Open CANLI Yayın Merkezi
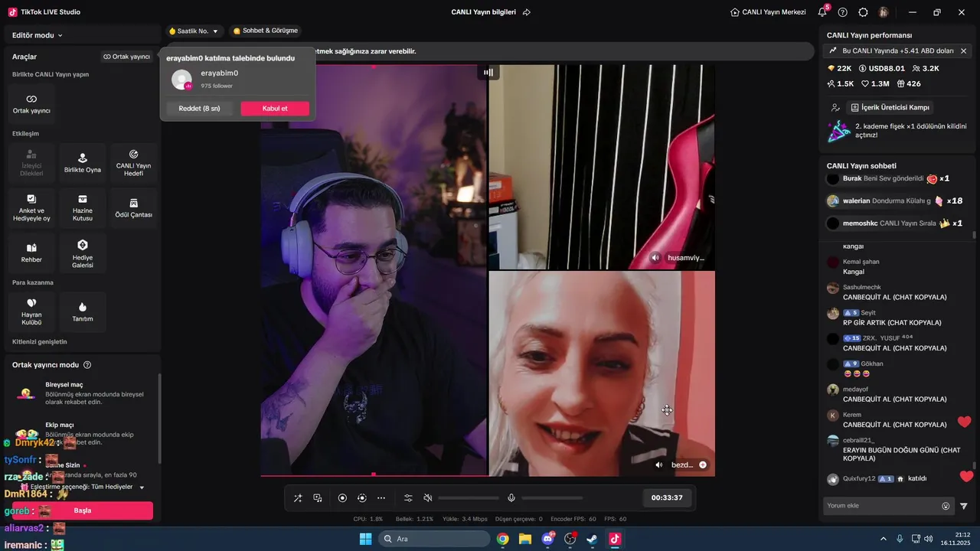 point(768,12)
